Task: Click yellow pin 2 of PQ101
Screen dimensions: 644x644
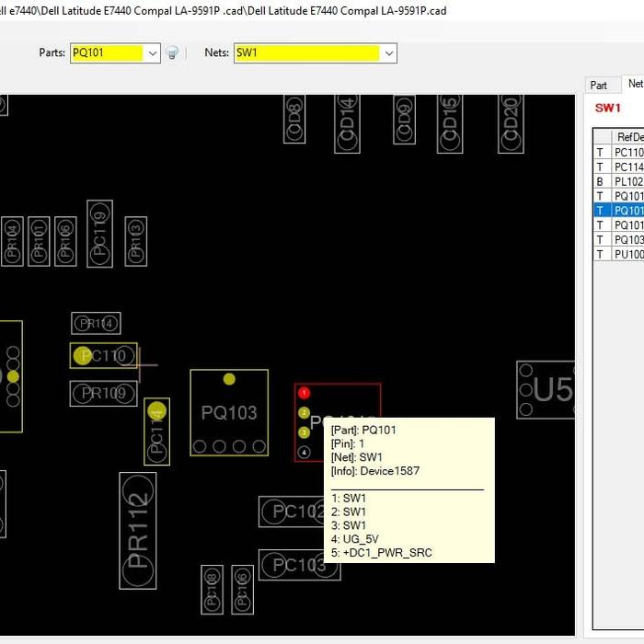Action: point(304,413)
